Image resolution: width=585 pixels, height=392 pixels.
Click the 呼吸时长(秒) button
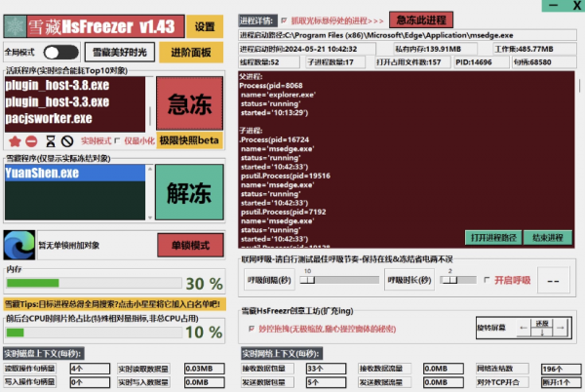click(x=409, y=280)
